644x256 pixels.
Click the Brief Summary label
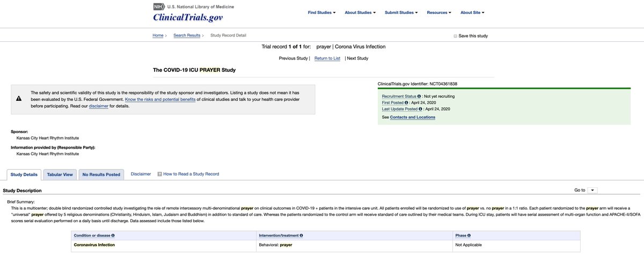21,201
